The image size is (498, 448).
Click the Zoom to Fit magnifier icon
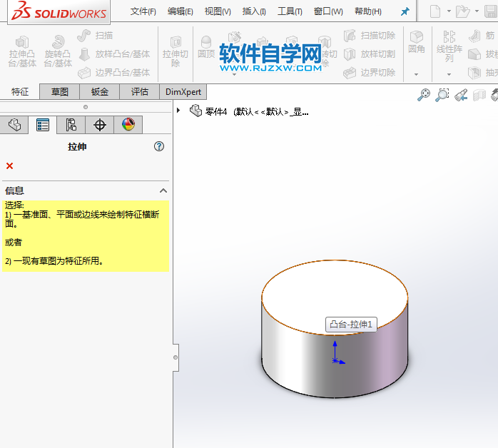424,95
